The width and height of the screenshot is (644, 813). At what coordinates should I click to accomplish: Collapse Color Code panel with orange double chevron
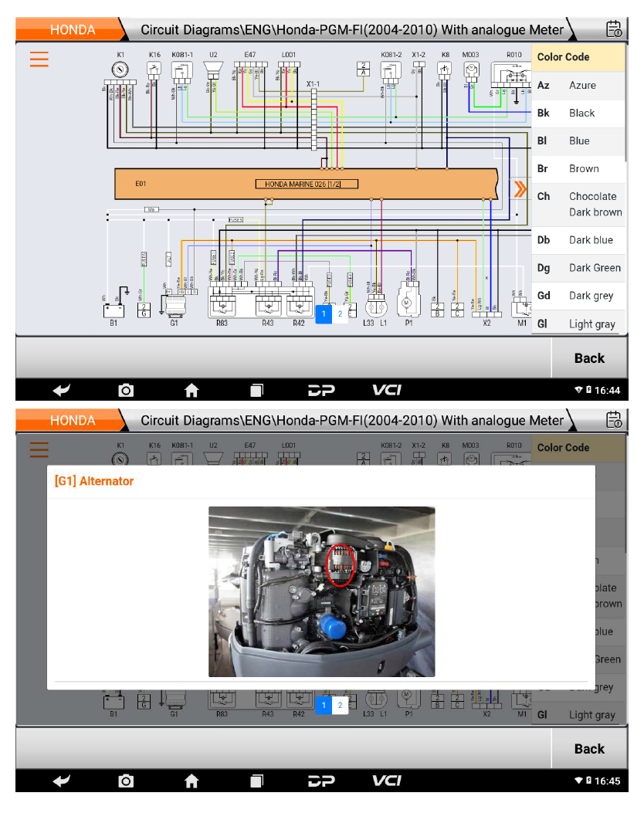[x=520, y=189]
